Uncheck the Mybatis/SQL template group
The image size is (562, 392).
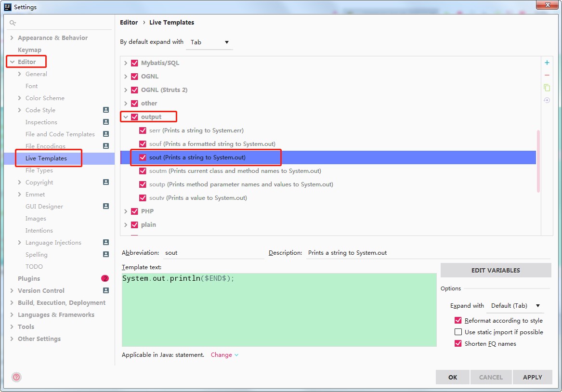(134, 63)
